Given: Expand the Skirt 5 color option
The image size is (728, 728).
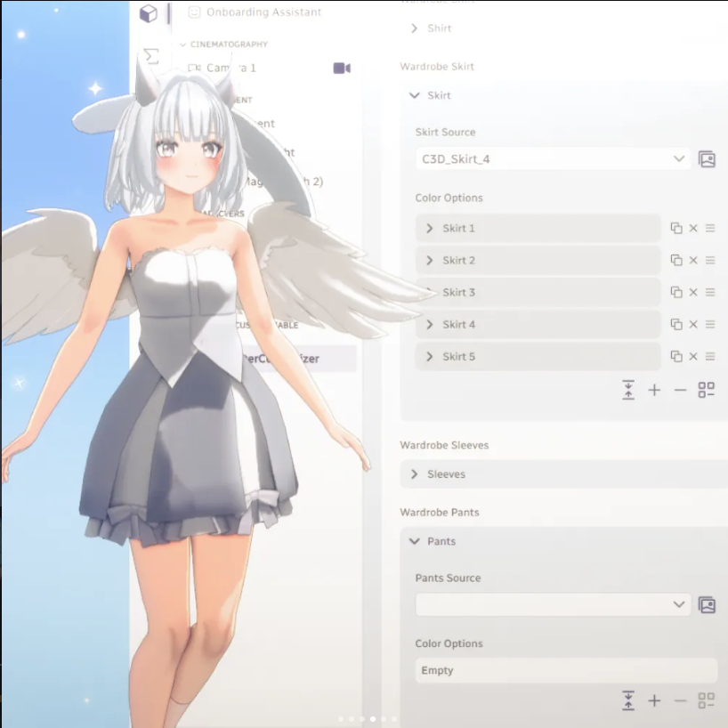Looking at the screenshot, I should click(x=430, y=357).
